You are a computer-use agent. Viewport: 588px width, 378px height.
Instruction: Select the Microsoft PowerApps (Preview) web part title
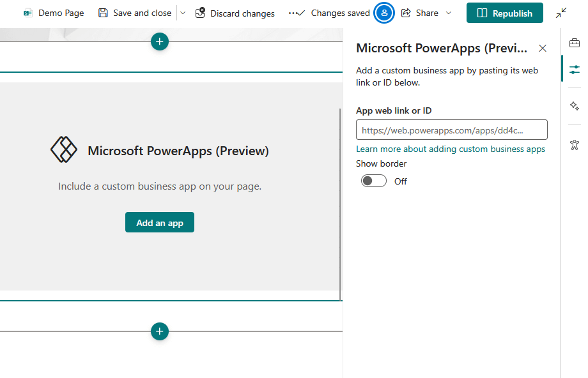[x=178, y=151]
